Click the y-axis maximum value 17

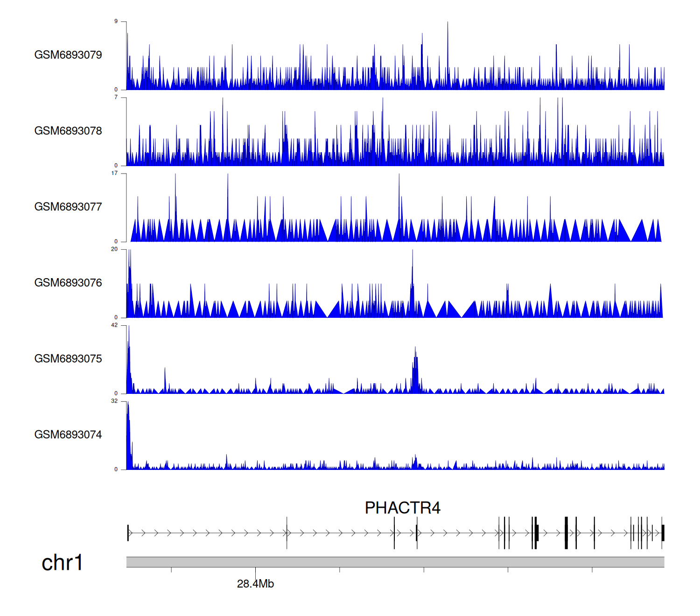pos(114,174)
